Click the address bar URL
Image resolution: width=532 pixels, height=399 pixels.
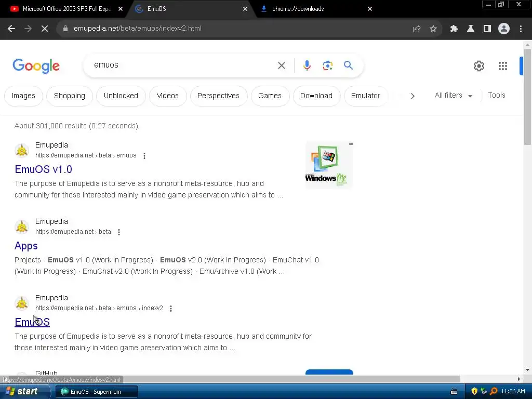[137, 29]
